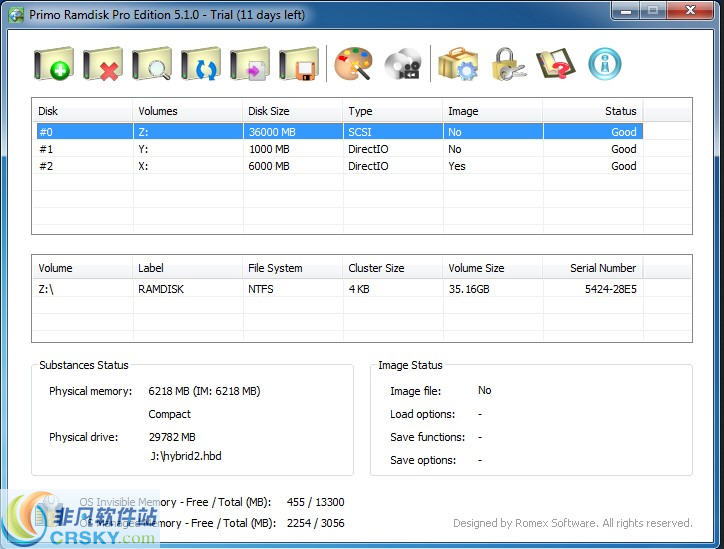Image resolution: width=724 pixels, height=549 pixels.
Task: Click the 29782 MB physical drive value
Action: [x=172, y=437]
